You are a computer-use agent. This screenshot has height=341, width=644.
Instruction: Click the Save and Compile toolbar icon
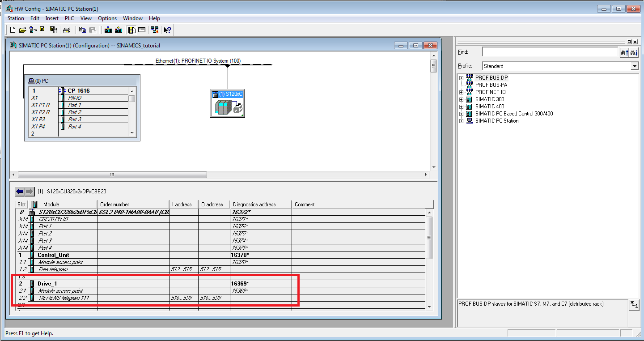tap(54, 30)
